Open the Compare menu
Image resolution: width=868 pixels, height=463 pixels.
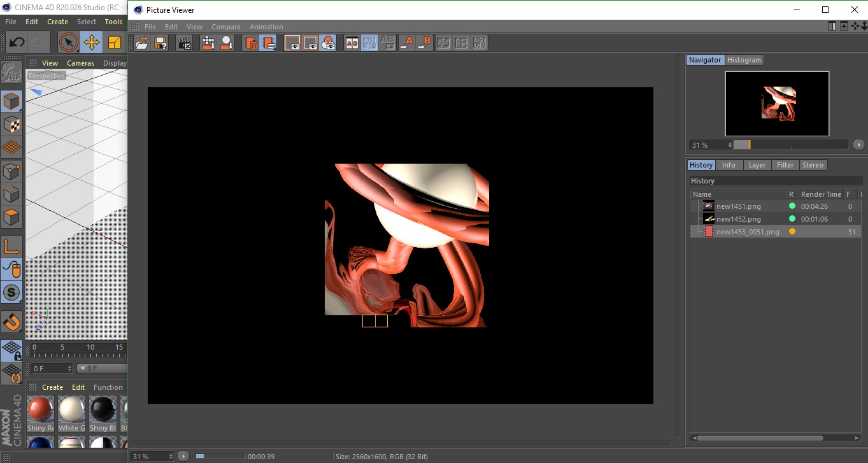(225, 27)
